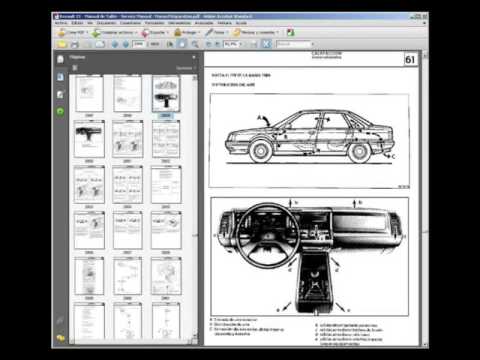Click the Print icon in the toolbar

[x=75, y=44]
